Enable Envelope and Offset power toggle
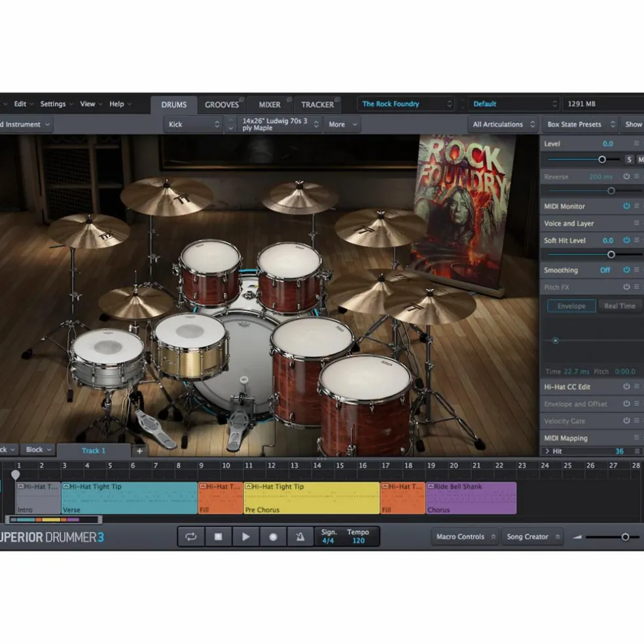This screenshot has height=644, width=644. coord(626,403)
